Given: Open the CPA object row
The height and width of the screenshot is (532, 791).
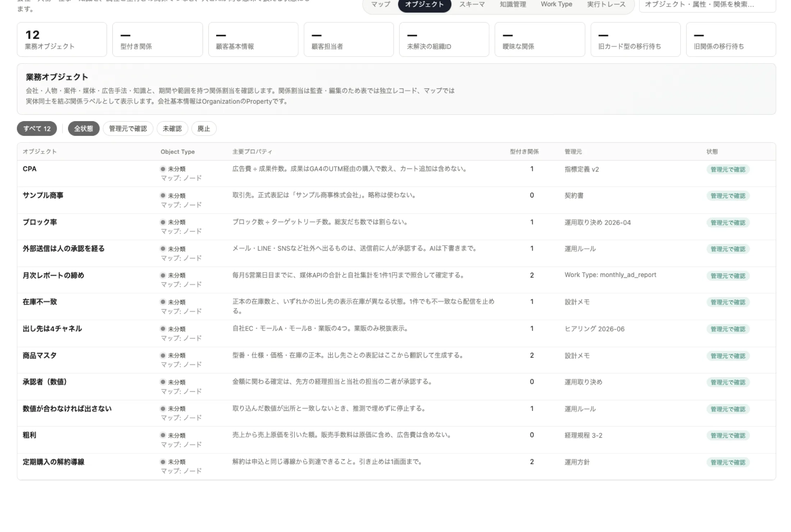Looking at the screenshot, I should pos(396,174).
